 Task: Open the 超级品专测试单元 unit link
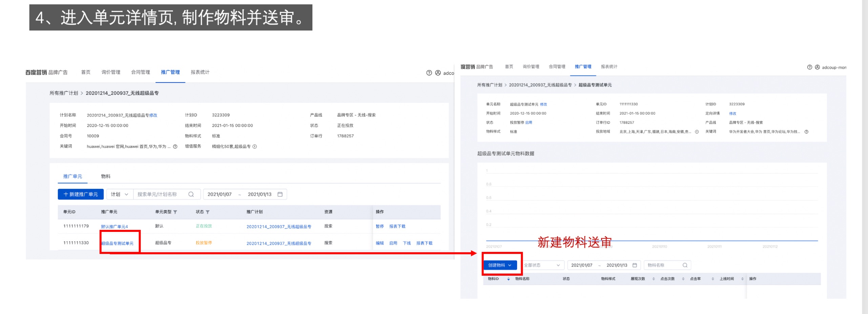tap(117, 243)
